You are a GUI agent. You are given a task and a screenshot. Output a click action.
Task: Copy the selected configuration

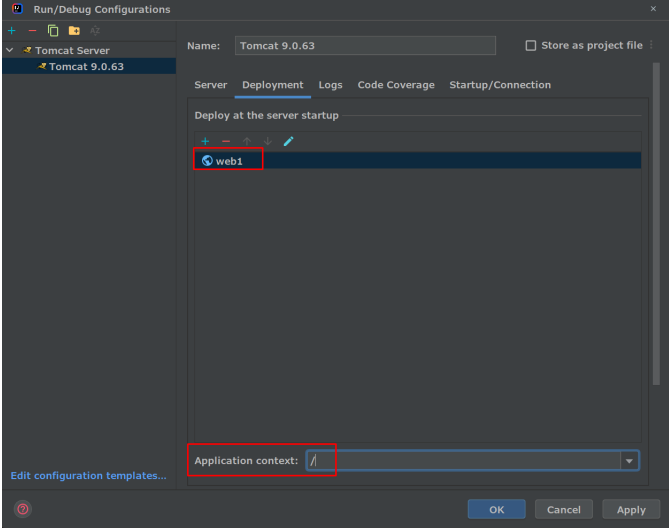tap(53, 31)
